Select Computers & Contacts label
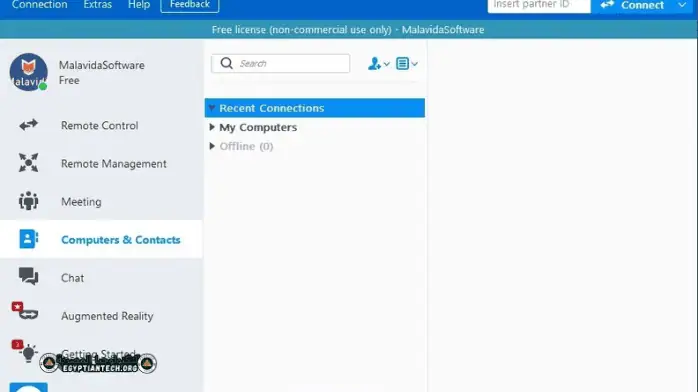 click(x=121, y=240)
